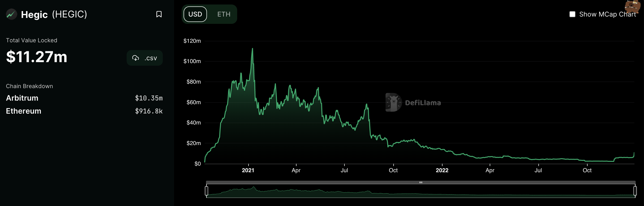Click the $60m y-axis label
Screen dimensions: 644x206
coord(193,102)
